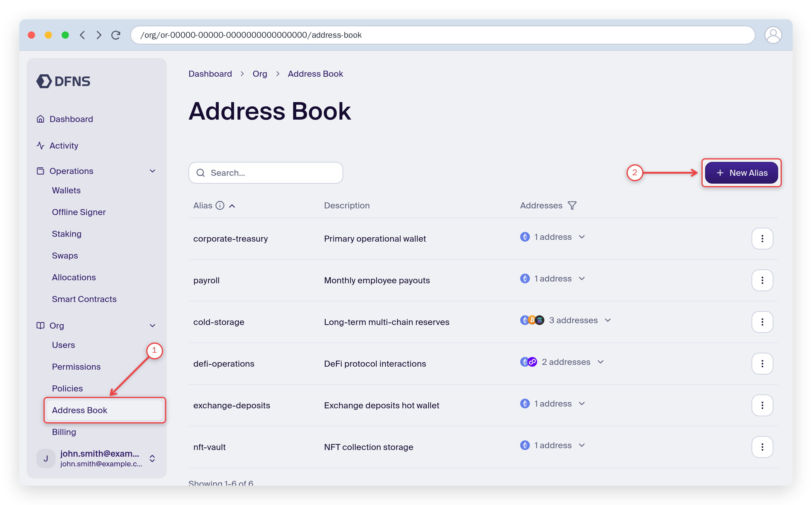
Task: Go to Dashboard in the sidebar
Action: tap(65, 119)
